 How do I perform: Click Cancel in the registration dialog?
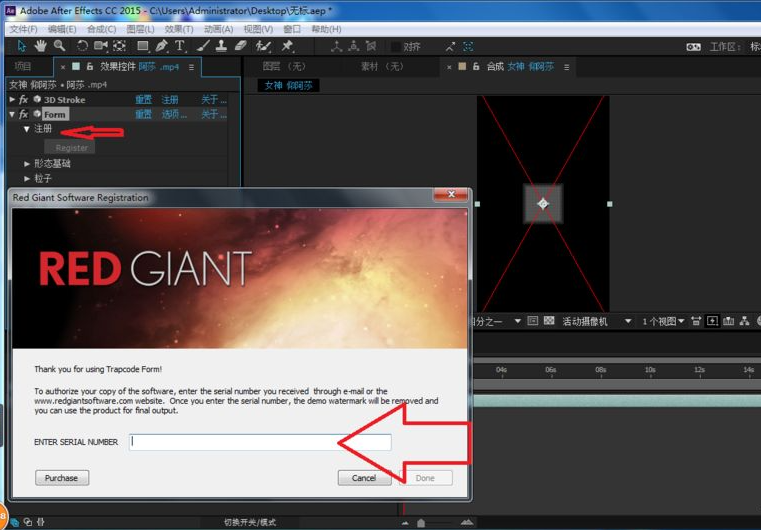pyautogui.click(x=364, y=478)
